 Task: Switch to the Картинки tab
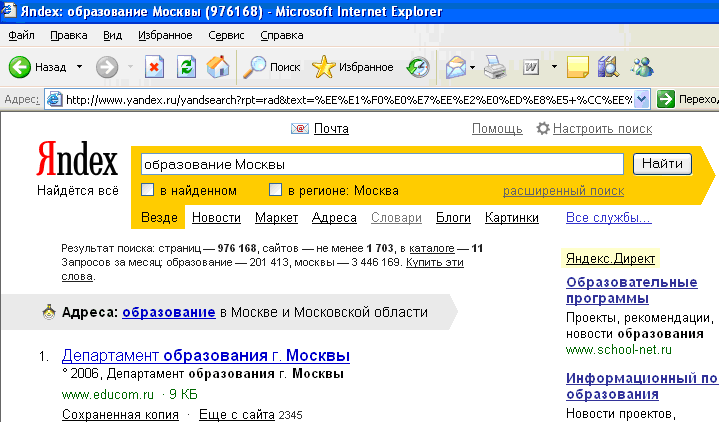pyautogui.click(x=512, y=217)
